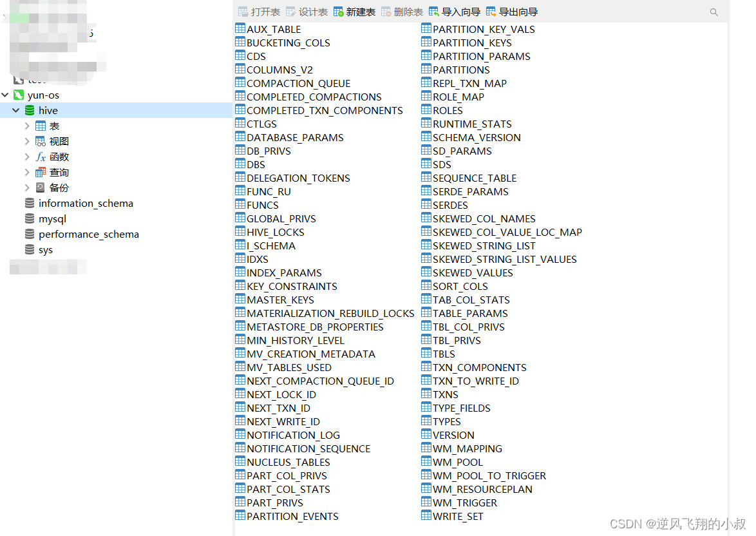
Task: Select the TAB_COL_STATS table name
Action: click(471, 300)
